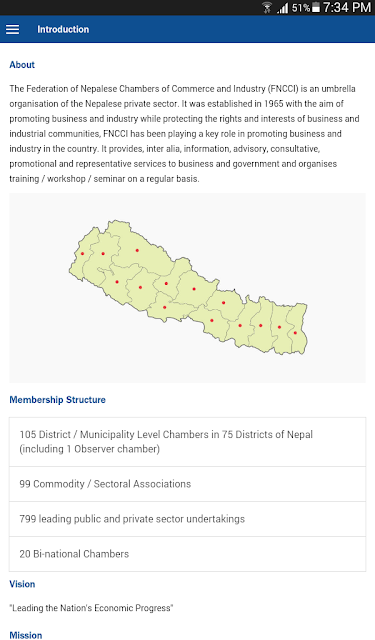Tap the "Leading the Nation's Economic Progress" text
Viewport: 375px width, 640px height.
pyautogui.click(x=91, y=608)
